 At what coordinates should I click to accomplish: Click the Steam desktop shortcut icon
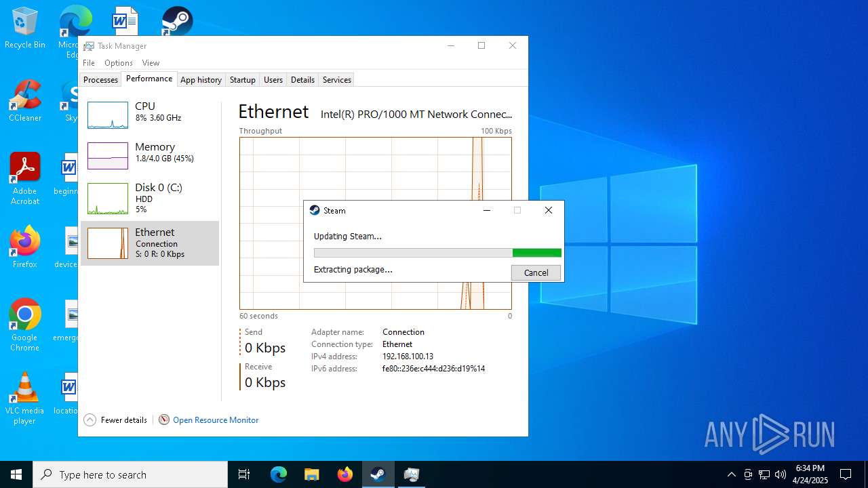pyautogui.click(x=177, y=21)
